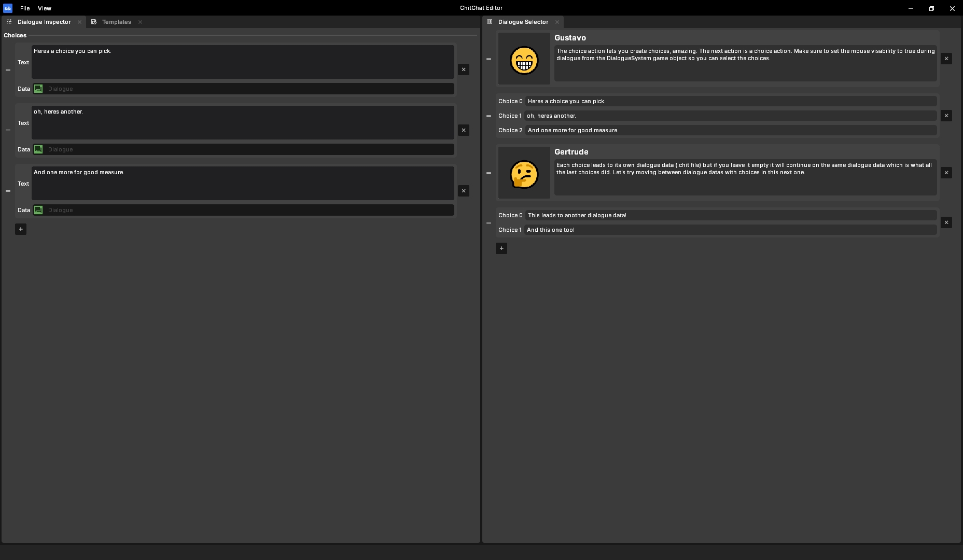The height and width of the screenshot is (560, 963).
Task: Delete the two-choice action in selector
Action: (946, 222)
